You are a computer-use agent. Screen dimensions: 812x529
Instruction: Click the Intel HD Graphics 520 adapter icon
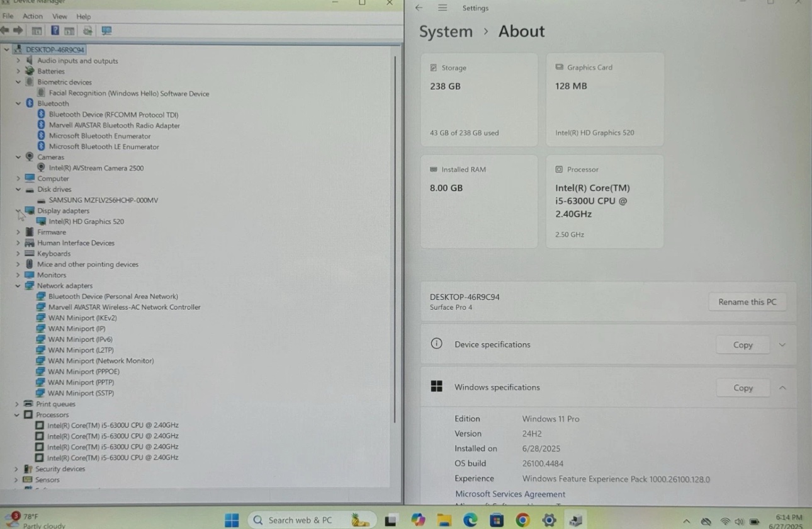tap(42, 221)
